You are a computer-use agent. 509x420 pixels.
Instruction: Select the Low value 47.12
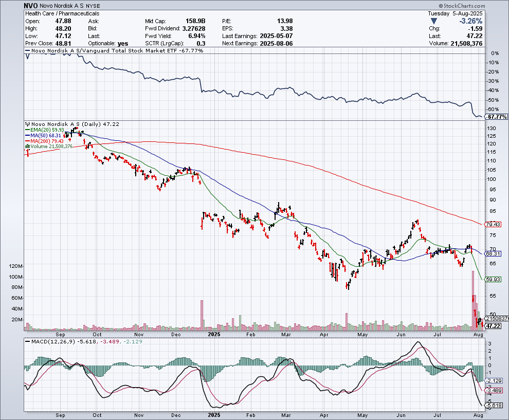point(63,36)
